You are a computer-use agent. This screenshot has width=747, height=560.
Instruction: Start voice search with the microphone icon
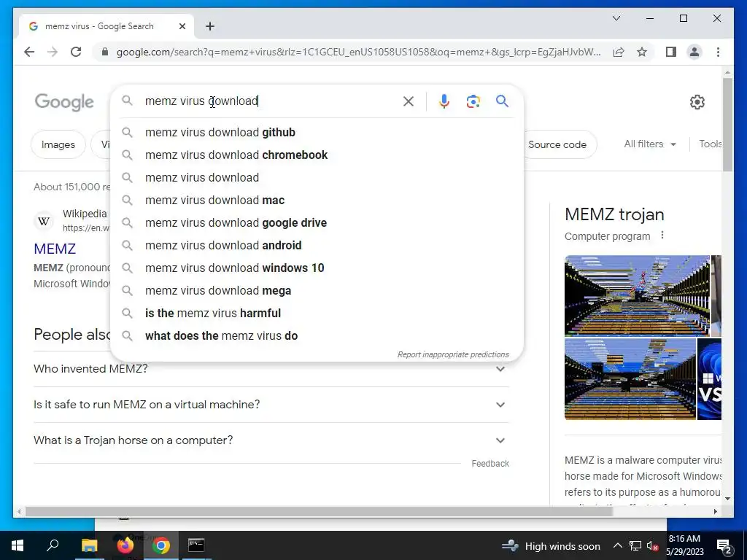(444, 101)
